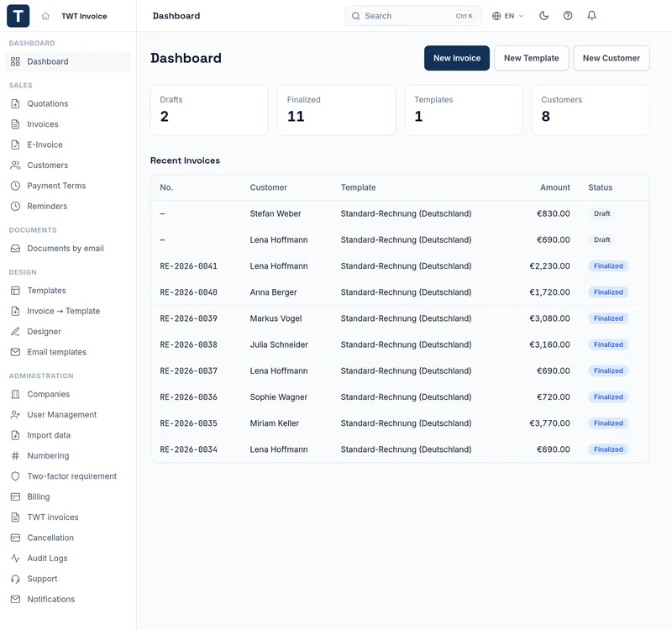Go home via the house icon
The width and height of the screenshot is (672, 630).
click(x=45, y=16)
